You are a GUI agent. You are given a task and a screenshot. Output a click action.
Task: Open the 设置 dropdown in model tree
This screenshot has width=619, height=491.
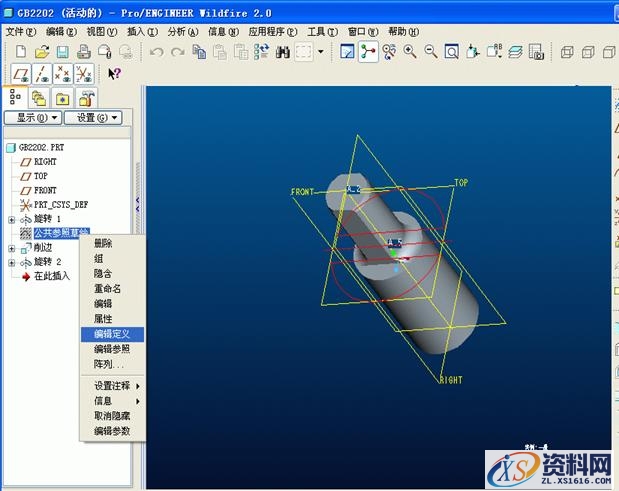[93, 118]
